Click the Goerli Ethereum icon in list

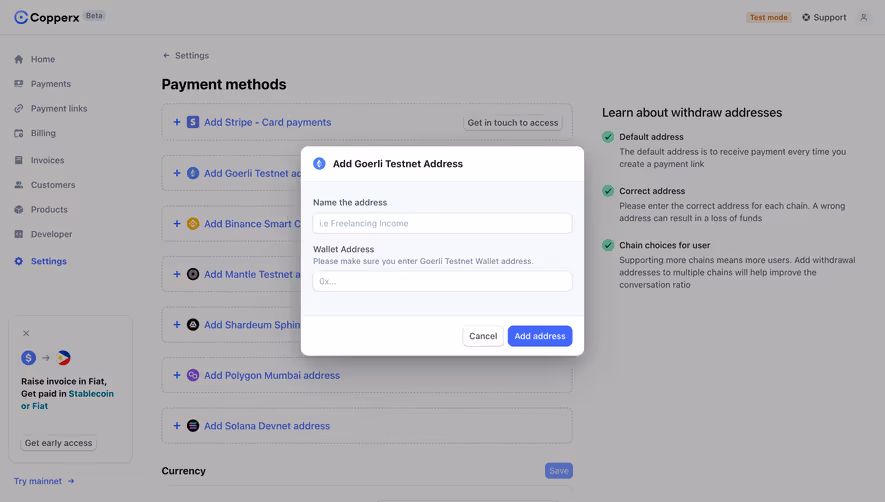tap(193, 173)
